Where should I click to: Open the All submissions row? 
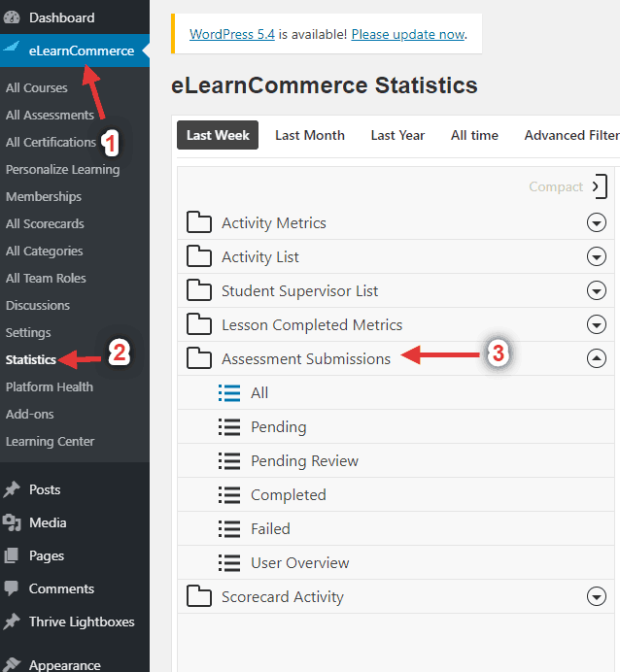click(396, 393)
